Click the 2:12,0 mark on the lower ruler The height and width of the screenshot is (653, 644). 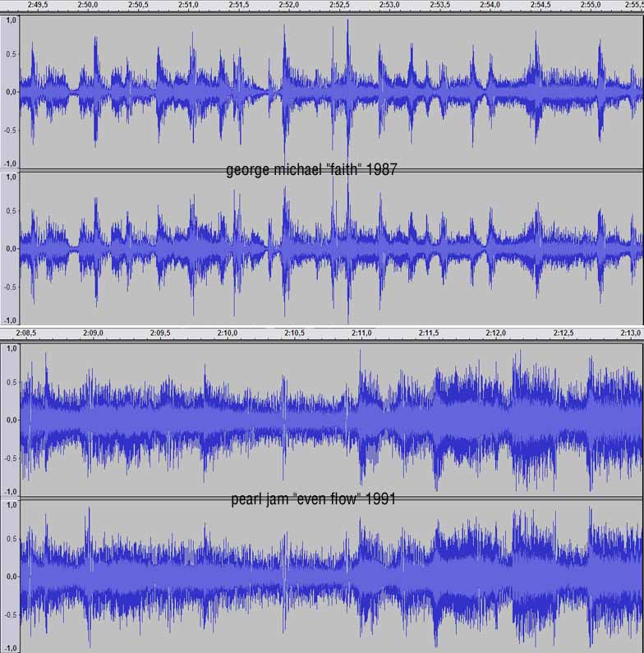point(495,333)
